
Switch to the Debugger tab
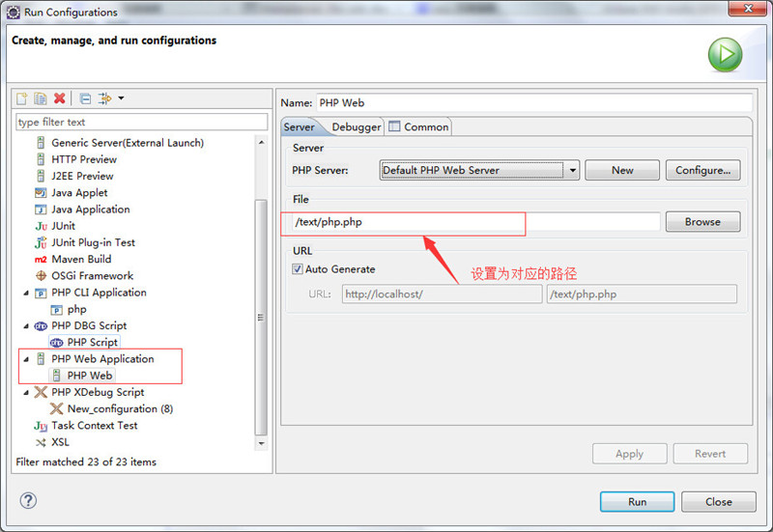pyautogui.click(x=356, y=126)
